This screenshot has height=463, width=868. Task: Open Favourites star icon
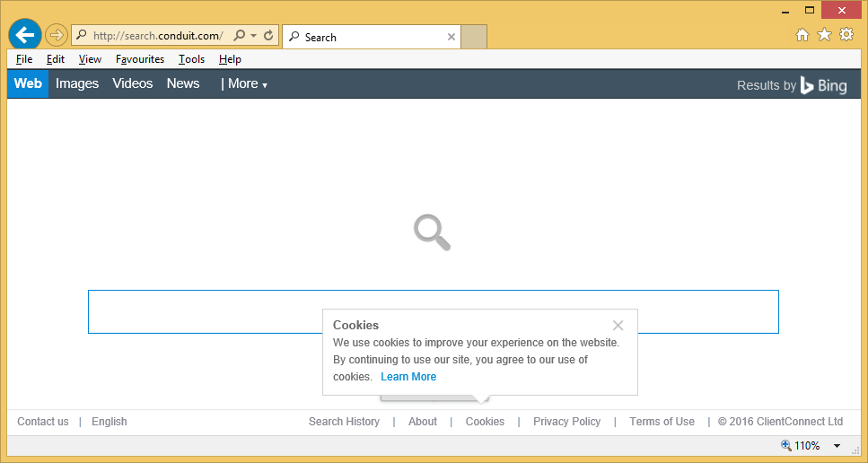[x=824, y=35]
